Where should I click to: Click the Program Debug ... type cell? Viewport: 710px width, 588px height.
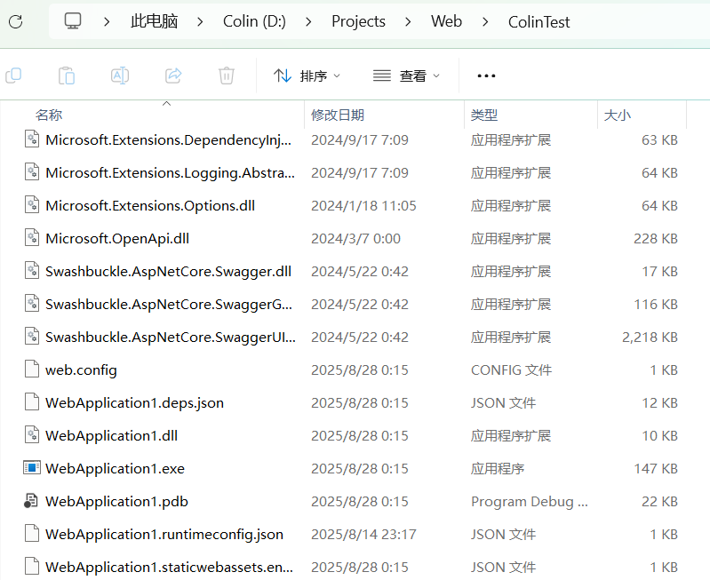pos(530,502)
